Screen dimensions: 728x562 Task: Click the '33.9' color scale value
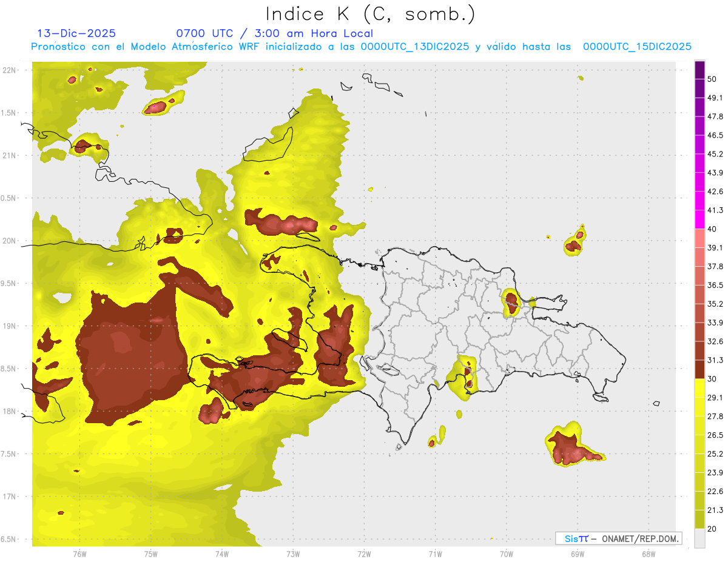[715, 323]
